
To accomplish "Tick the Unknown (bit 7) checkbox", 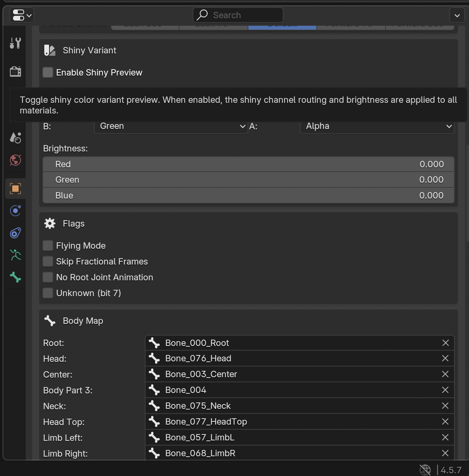I will click(48, 293).
